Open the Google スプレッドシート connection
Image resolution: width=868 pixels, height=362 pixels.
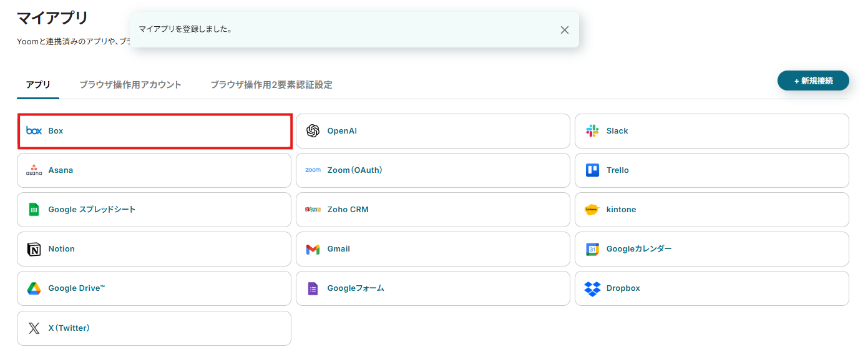(x=154, y=210)
